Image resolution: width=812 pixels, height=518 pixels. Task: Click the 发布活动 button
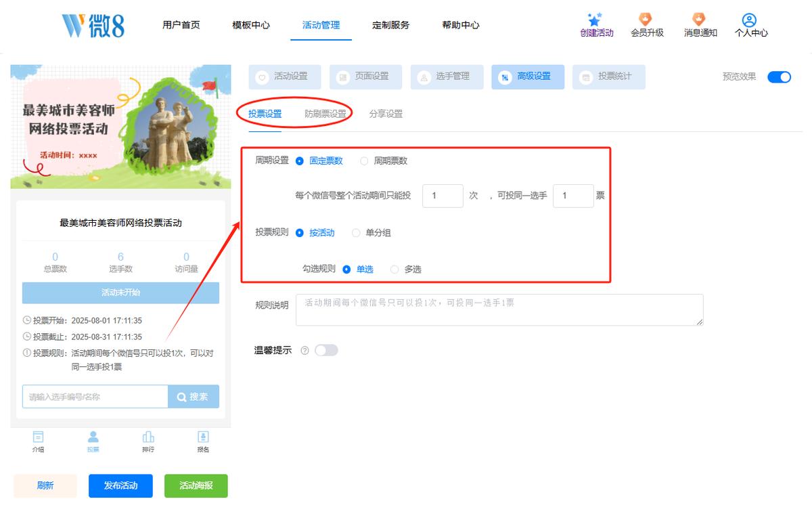coord(120,486)
